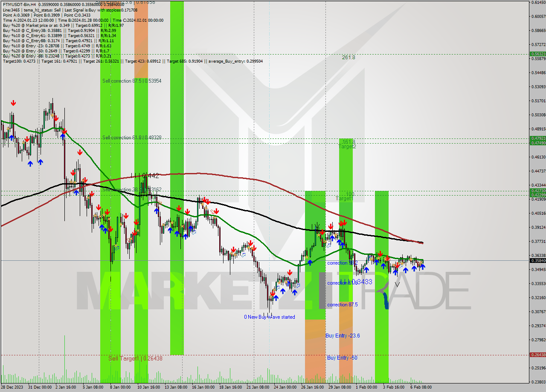Click the 'Buy Entry -50' label

(x=342, y=358)
